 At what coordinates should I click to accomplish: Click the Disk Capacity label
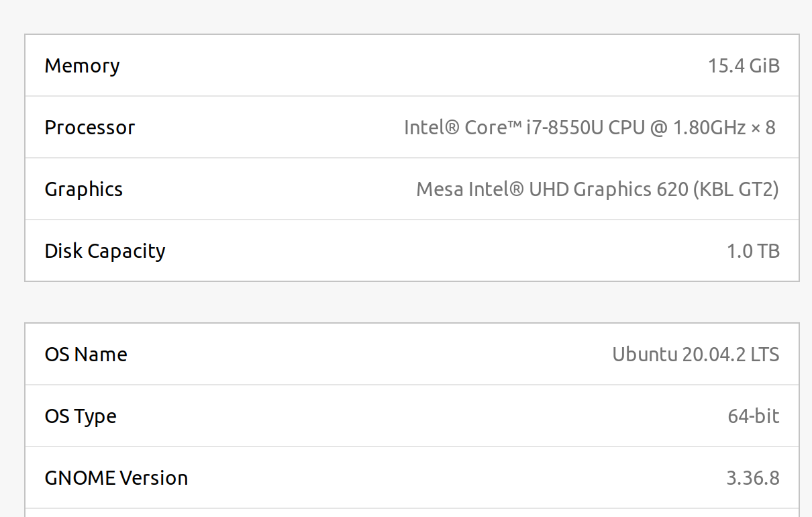coord(105,251)
